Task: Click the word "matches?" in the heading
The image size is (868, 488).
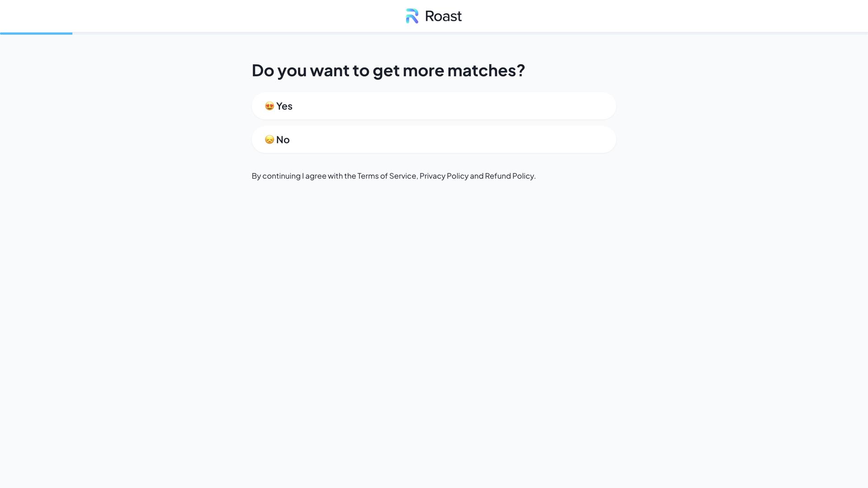Action: click(x=486, y=70)
